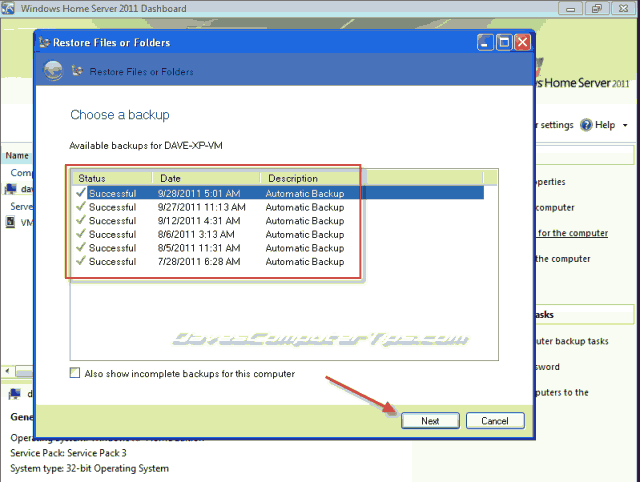The width and height of the screenshot is (640, 482).
Task: Click the computer icon in the Dashboard details pane
Action: pyautogui.click(x=15, y=394)
